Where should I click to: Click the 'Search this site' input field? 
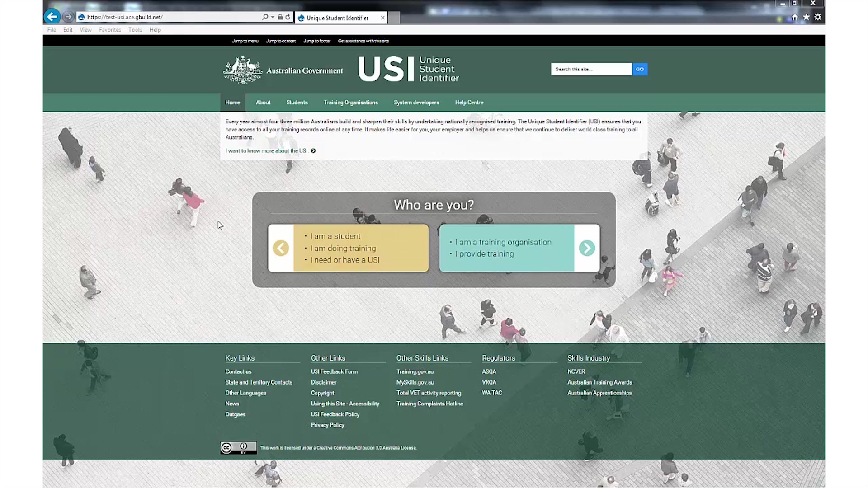tap(590, 69)
